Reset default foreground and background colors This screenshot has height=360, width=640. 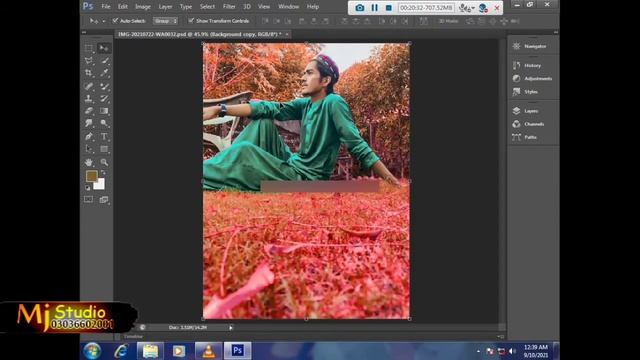(87, 188)
